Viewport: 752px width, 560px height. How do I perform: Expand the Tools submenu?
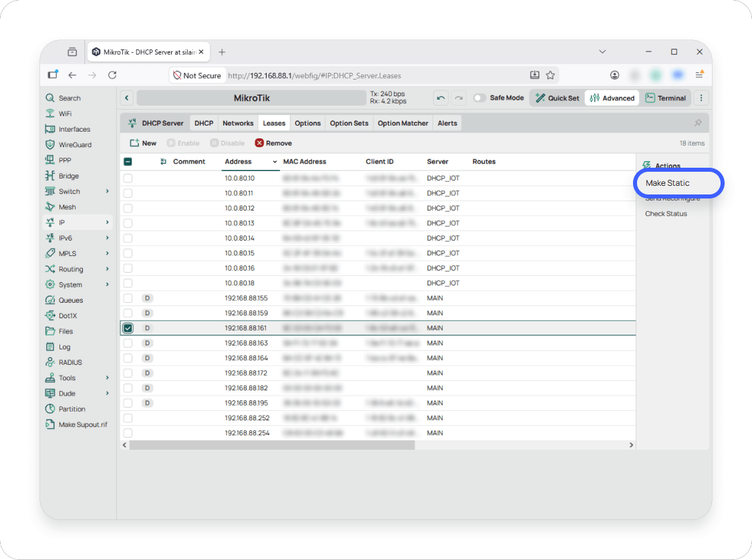[x=108, y=378]
